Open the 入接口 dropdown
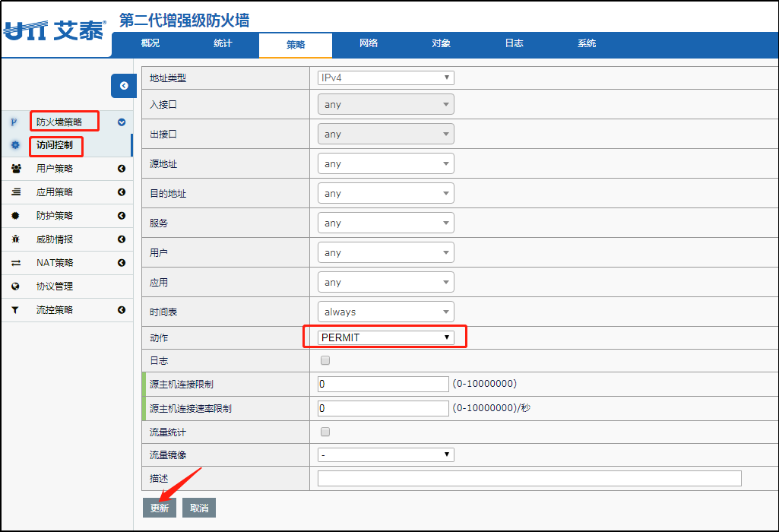Screen dimensions: 779x532 coord(385,104)
